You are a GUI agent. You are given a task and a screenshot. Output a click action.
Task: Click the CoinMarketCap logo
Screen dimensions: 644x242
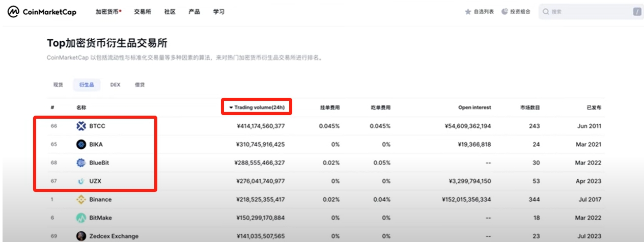coord(42,12)
